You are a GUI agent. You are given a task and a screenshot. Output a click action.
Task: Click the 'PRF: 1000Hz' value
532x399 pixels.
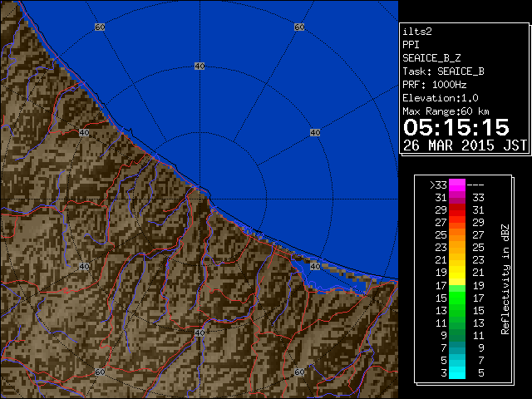click(434, 85)
